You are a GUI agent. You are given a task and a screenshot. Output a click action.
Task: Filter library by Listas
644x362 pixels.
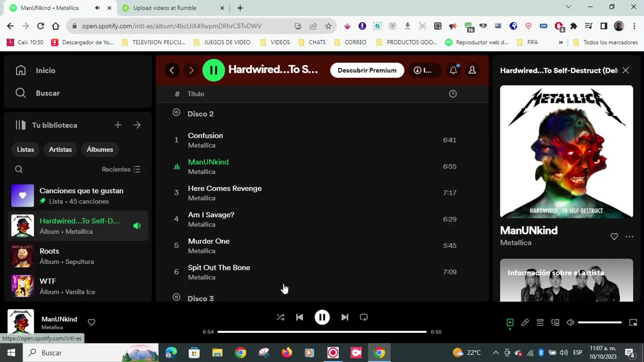tap(26, 149)
